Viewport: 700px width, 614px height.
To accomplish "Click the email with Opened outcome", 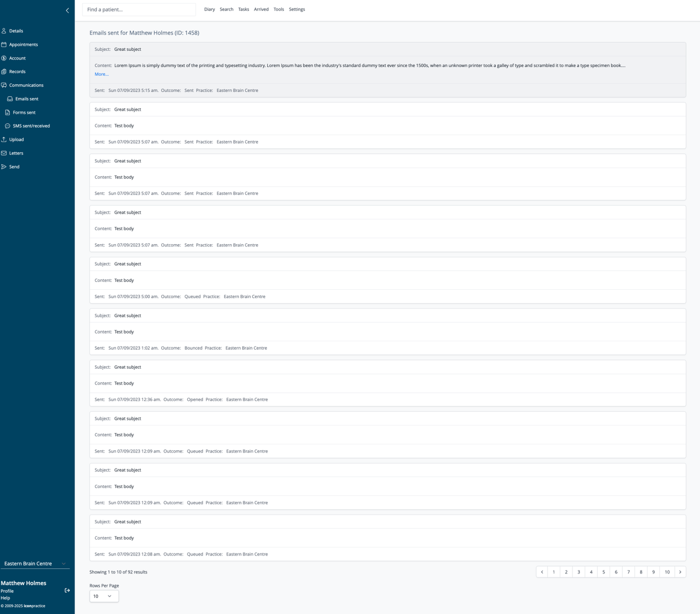I will 387,383.
